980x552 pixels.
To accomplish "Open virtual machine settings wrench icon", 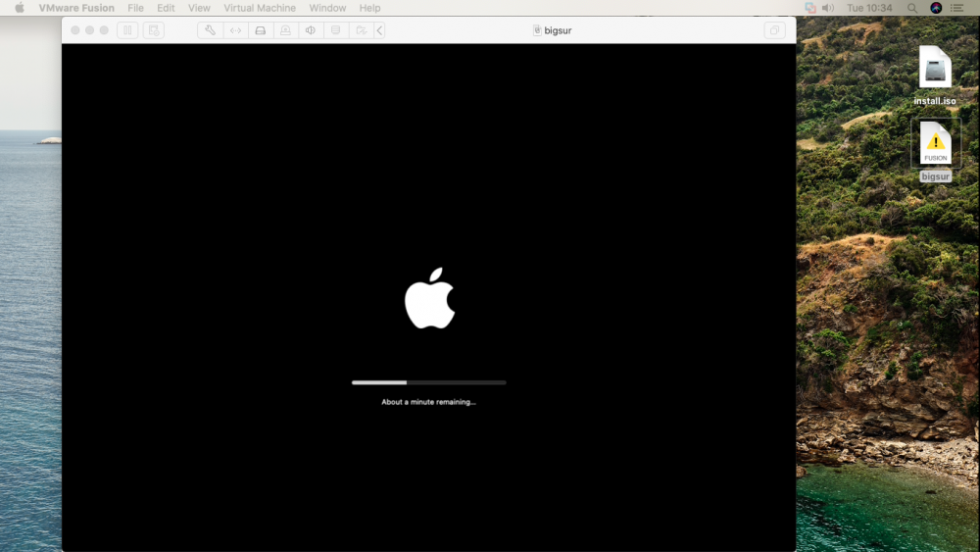I will [x=210, y=30].
